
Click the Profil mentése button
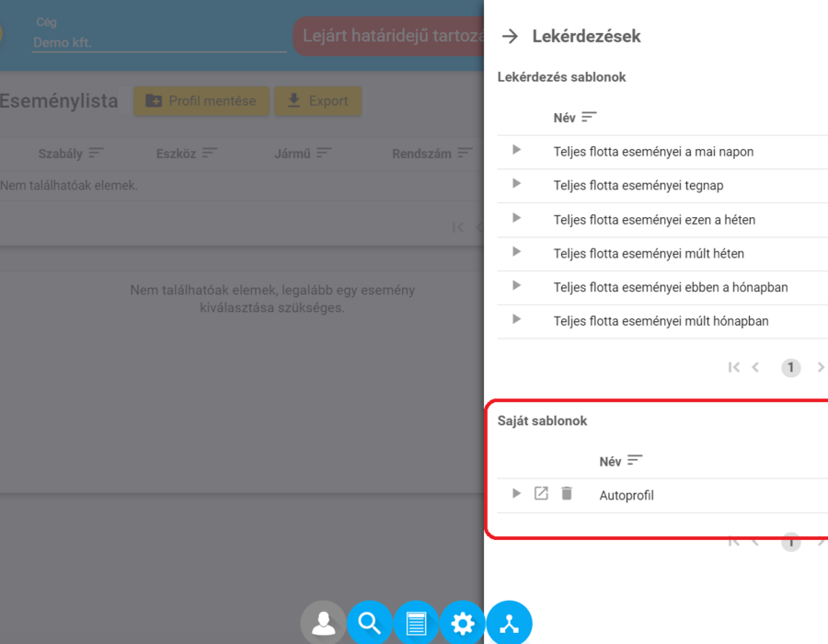[x=201, y=101]
